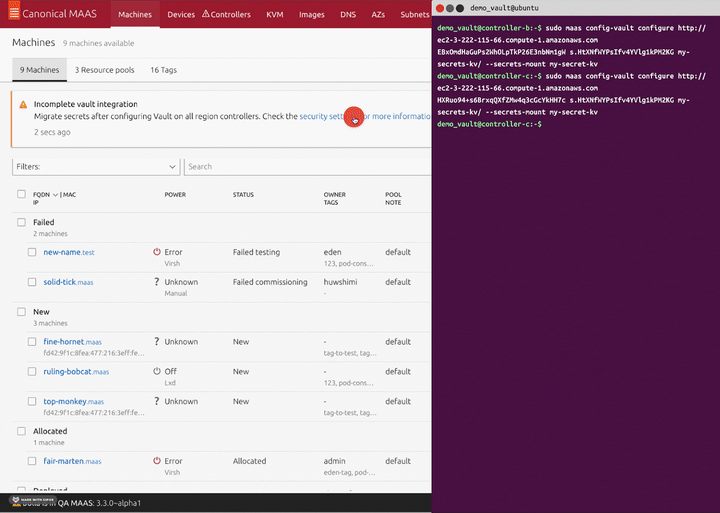The image size is (720, 513).
Task: Click the 'demo_vault@ubuntu' terminal title
Action: point(504,8)
